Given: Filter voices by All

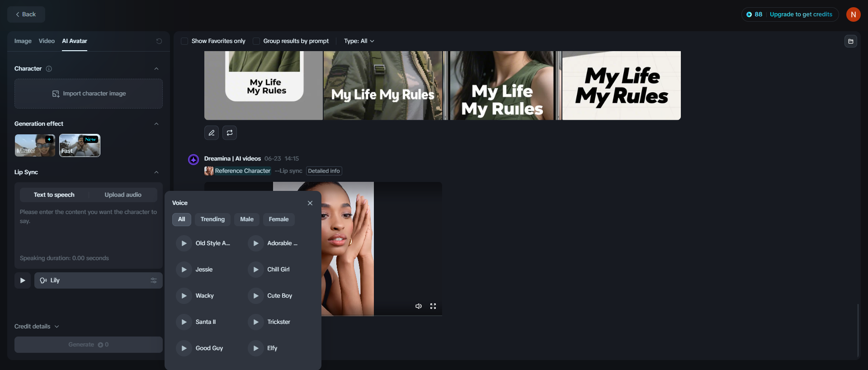Looking at the screenshot, I should click(182, 219).
